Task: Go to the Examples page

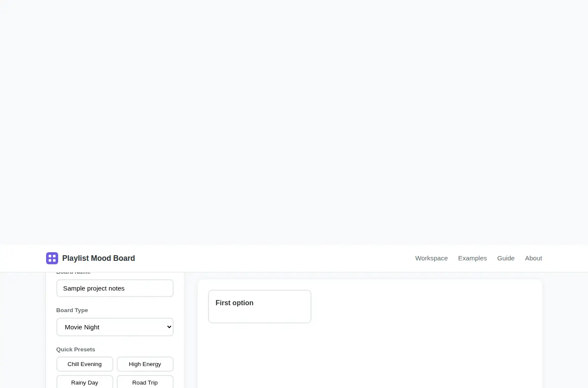Action: [473, 258]
